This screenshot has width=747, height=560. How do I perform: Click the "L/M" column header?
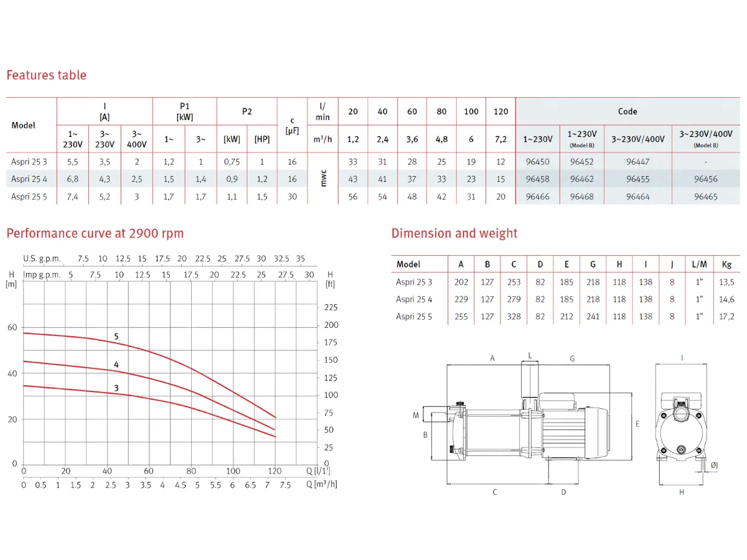coord(699,264)
